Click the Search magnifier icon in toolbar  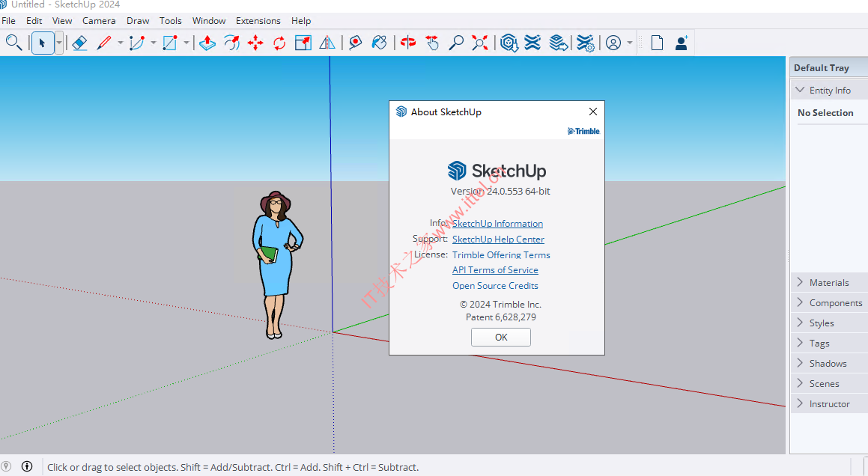pyautogui.click(x=13, y=43)
